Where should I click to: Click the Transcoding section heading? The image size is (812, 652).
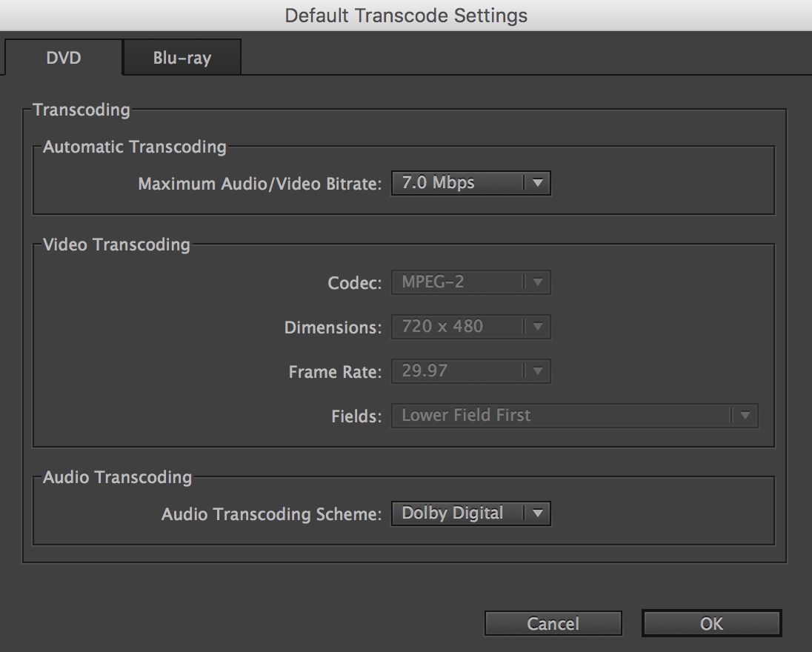pyautogui.click(x=81, y=110)
